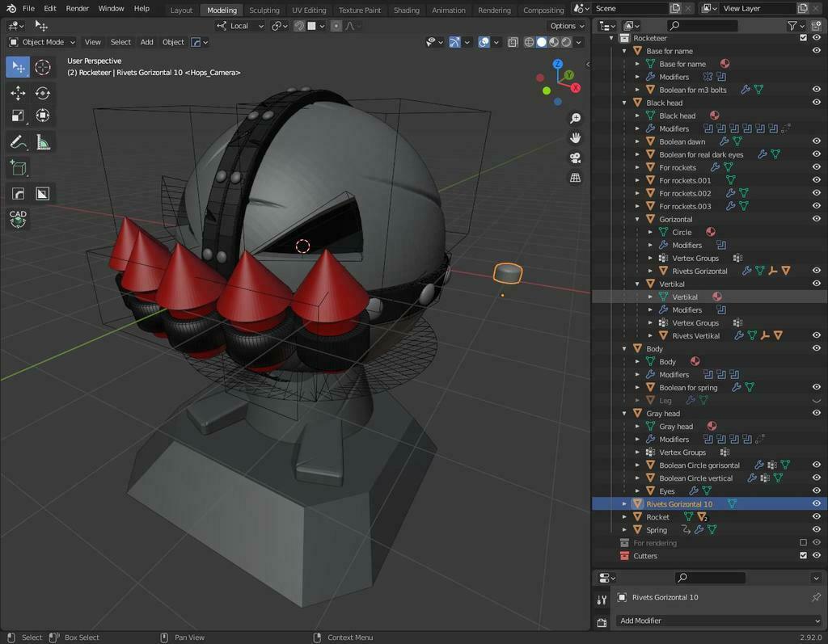The width and height of the screenshot is (828, 644).
Task: Uncheck the Cutters collection checkbox
Action: coord(803,556)
